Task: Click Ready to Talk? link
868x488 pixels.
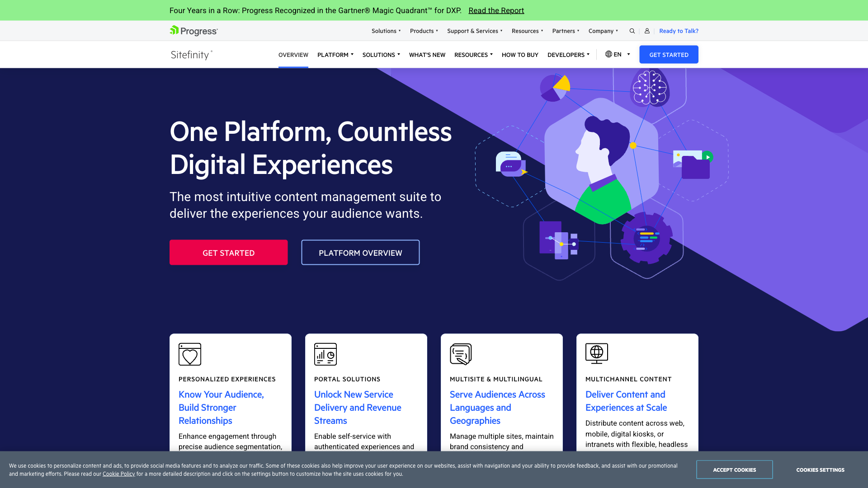Action: [679, 31]
